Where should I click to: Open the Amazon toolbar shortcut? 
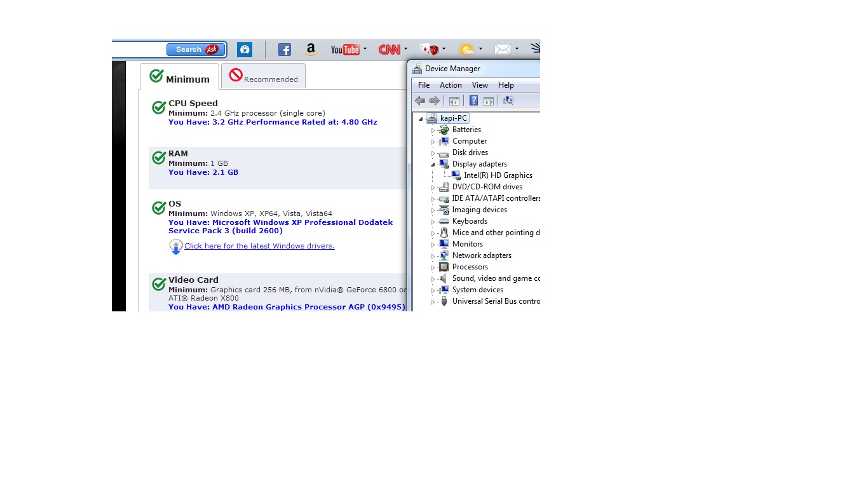[311, 50]
